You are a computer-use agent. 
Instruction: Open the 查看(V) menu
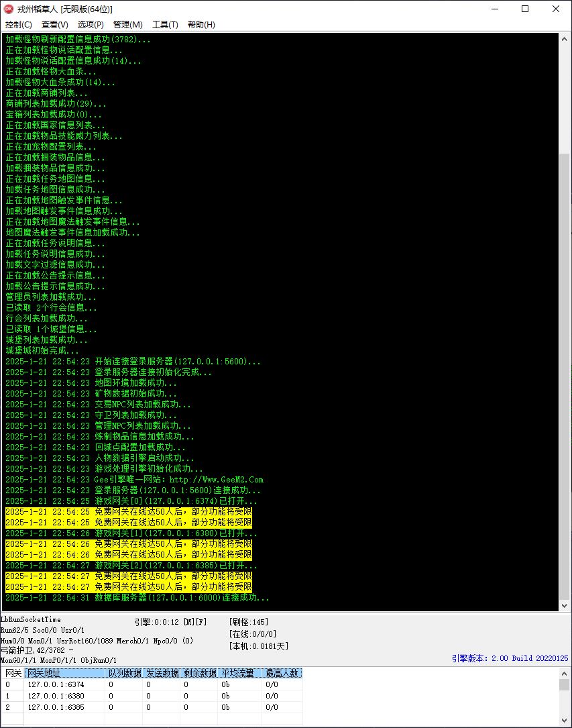click(x=55, y=25)
